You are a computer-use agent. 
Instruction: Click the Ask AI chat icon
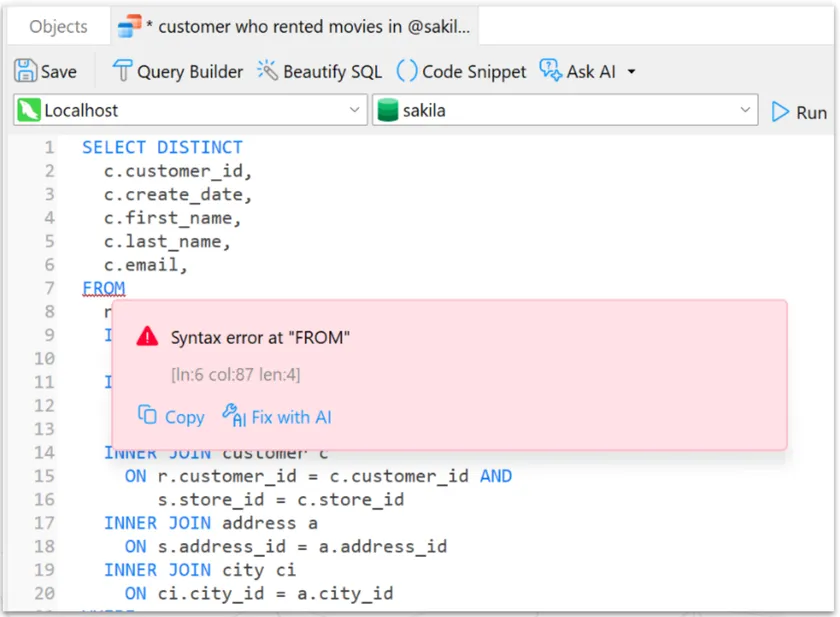tap(550, 70)
